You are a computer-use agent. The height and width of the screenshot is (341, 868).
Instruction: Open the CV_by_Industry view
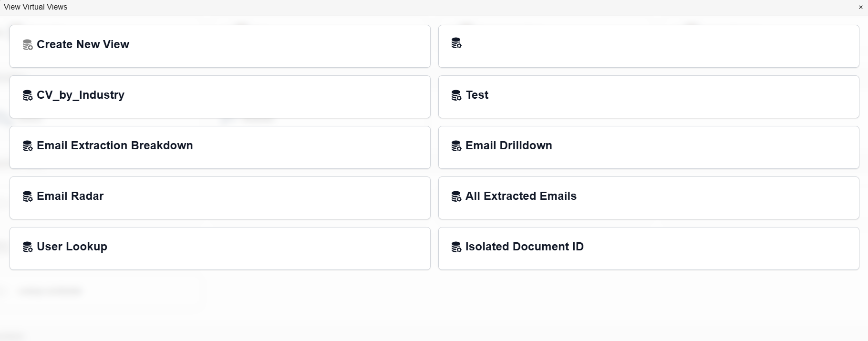220,97
